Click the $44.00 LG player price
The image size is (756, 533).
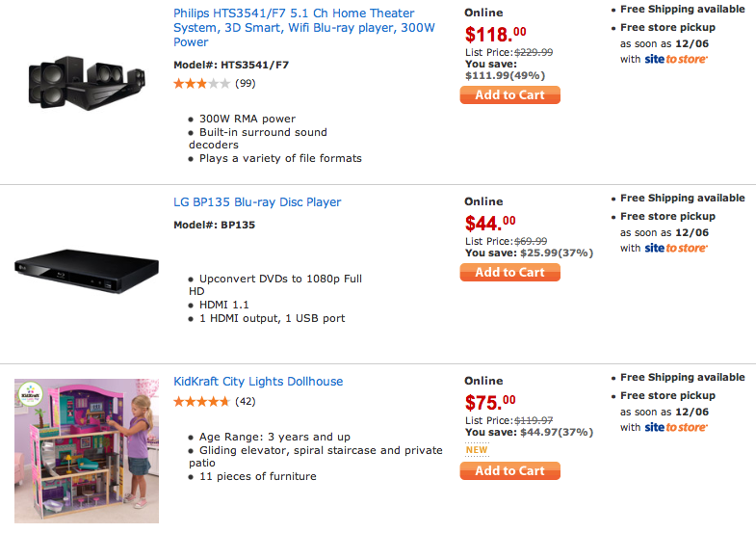coord(490,223)
